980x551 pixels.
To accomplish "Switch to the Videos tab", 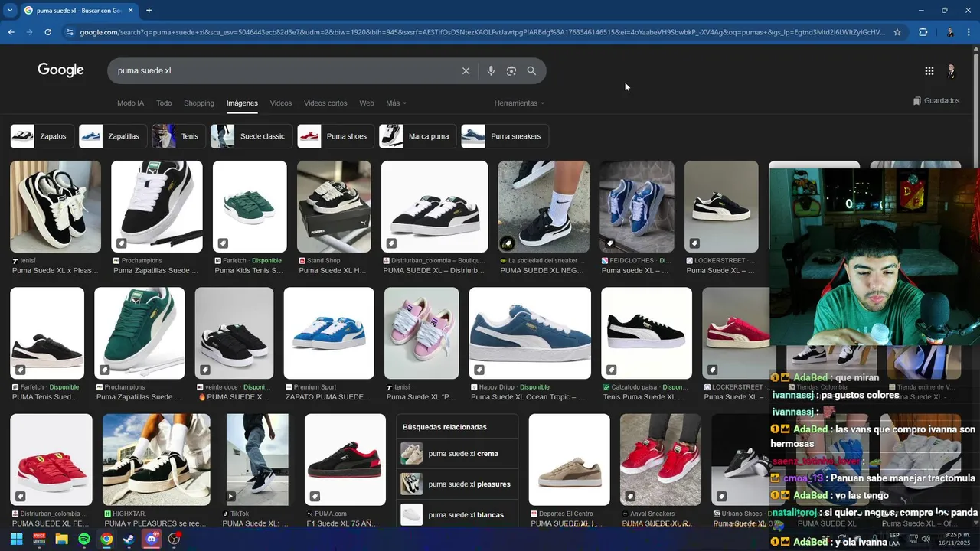I will pos(281,103).
